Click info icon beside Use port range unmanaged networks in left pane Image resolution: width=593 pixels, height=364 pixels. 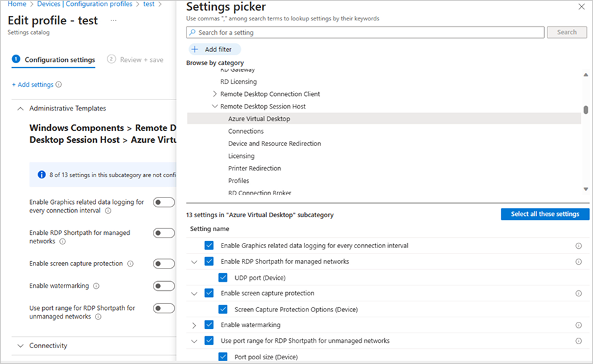(x=98, y=317)
